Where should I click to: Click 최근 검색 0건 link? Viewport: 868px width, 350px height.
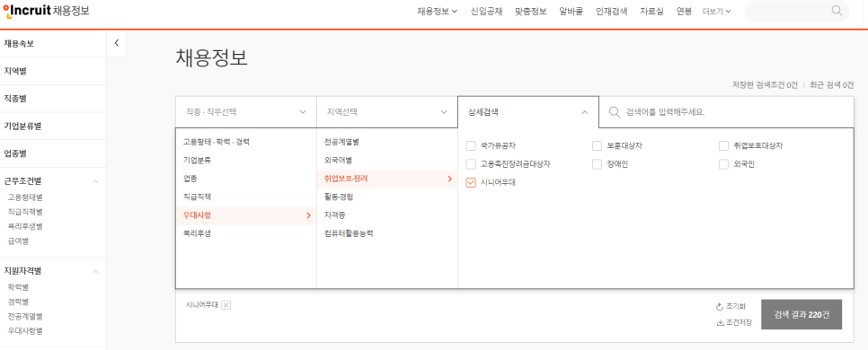pyautogui.click(x=831, y=85)
